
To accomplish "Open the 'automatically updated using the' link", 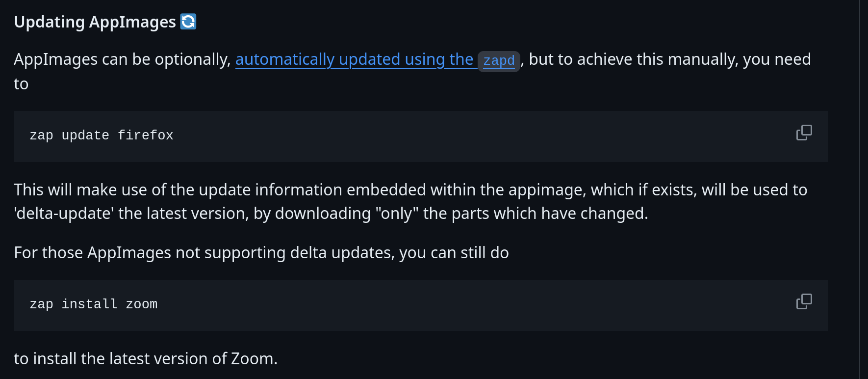I will pyautogui.click(x=354, y=59).
